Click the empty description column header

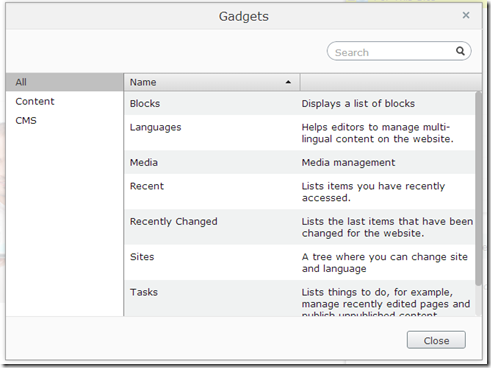(391, 82)
